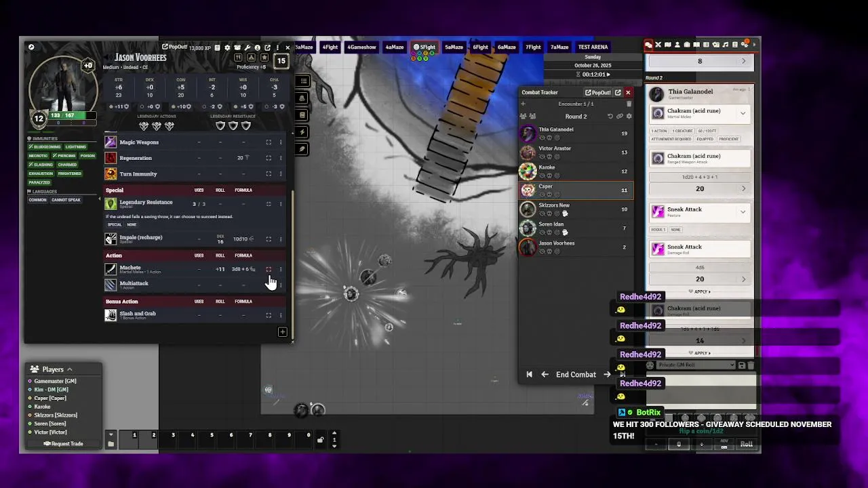Click PopOut! on Jason Voorhees sheet
The image size is (868, 488).
pos(175,47)
